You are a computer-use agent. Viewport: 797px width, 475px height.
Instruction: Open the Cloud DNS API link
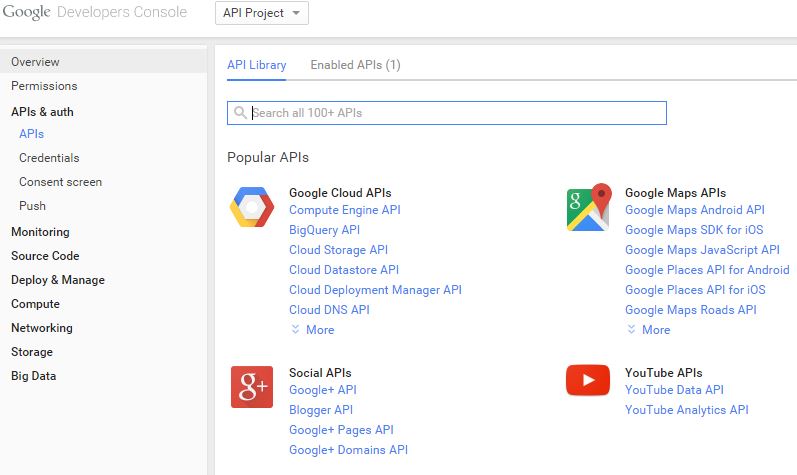click(x=329, y=310)
